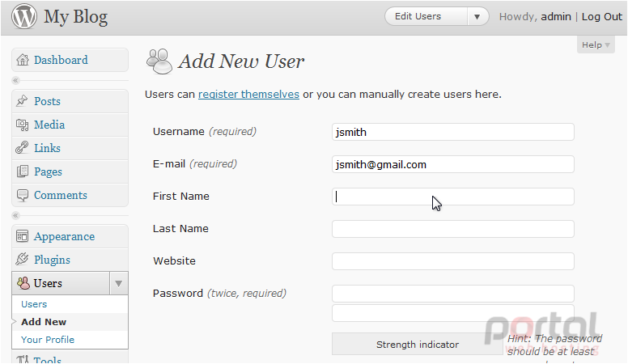Select Add New in Users submenu

(x=44, y=322)
